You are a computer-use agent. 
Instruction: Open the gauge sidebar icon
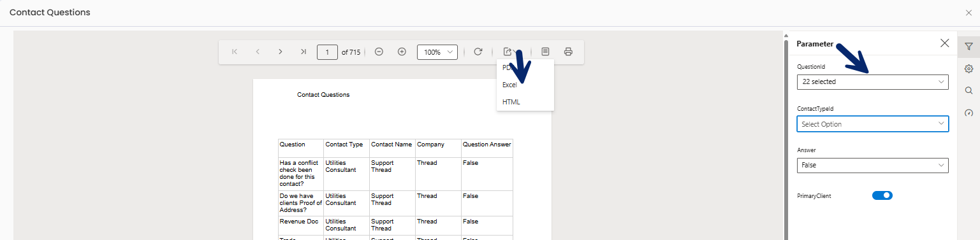pos(969,113)
